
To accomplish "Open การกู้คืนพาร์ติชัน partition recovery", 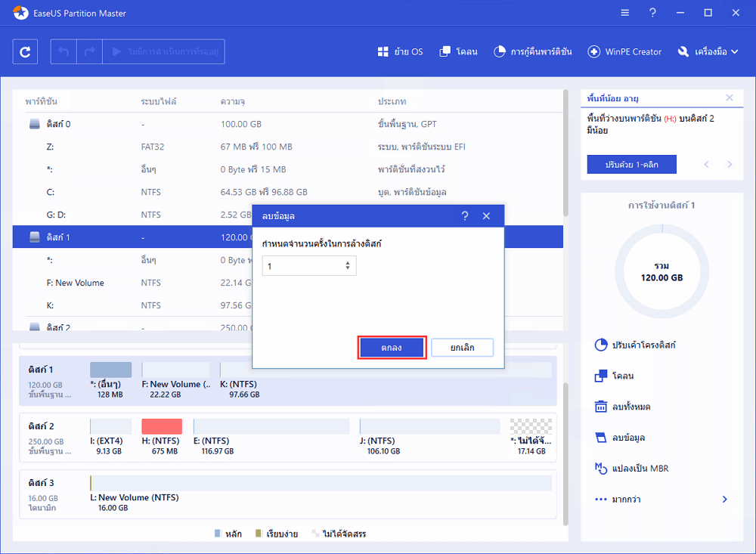I will click(x=533, y=51).
